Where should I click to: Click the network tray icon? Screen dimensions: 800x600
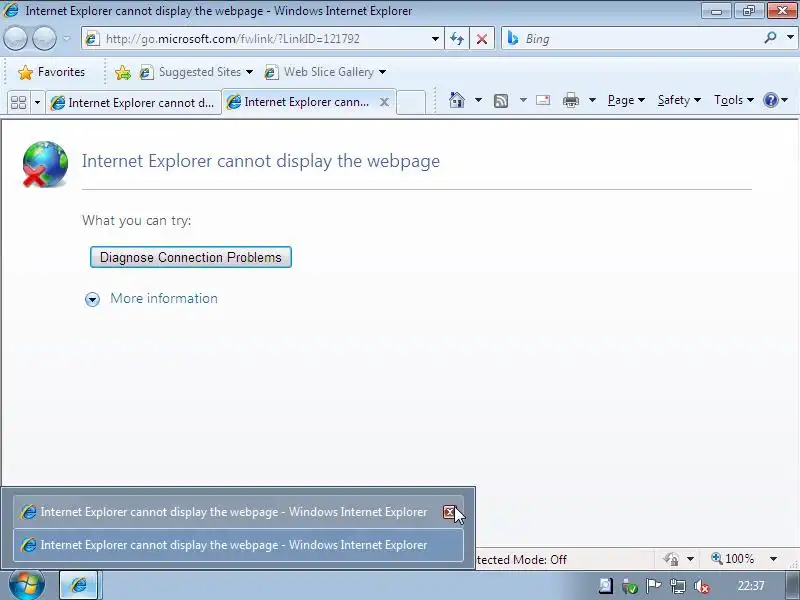pos(678,586)
